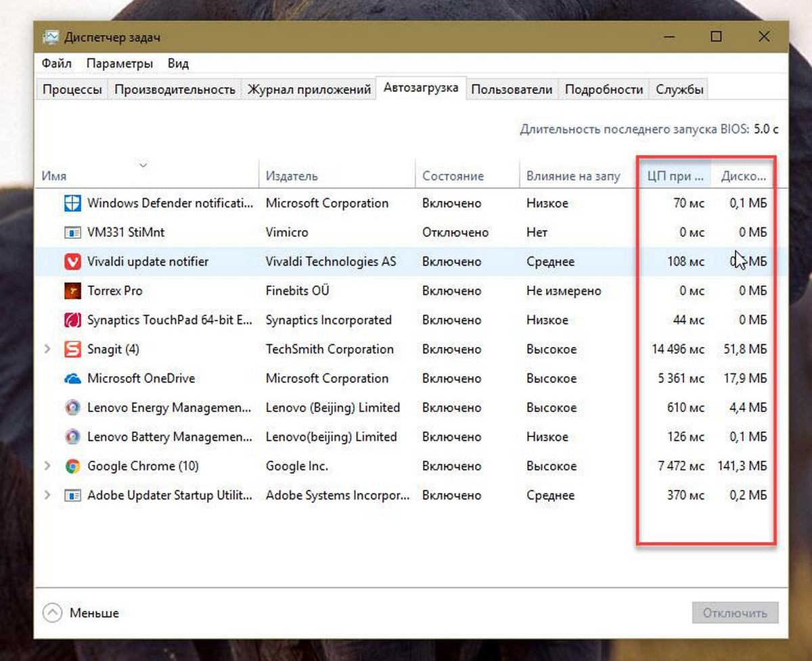Click the Task Manager title bar icon

click(x=51, y=37)
